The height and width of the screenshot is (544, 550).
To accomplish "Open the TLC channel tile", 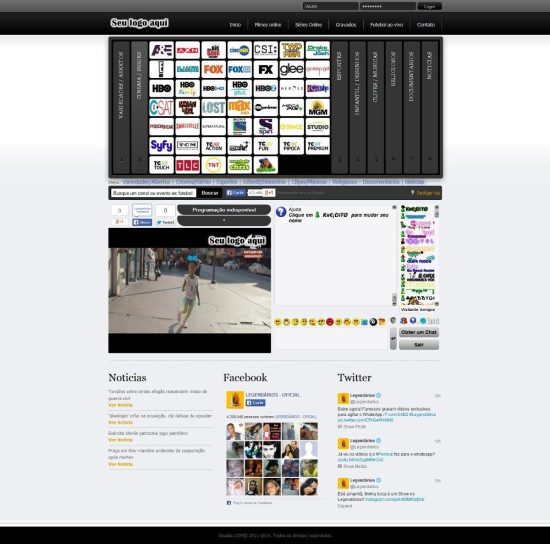I will (187, 165).
